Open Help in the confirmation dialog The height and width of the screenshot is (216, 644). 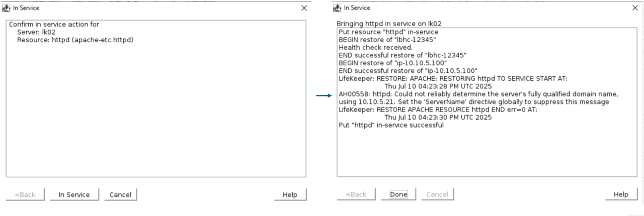tap(290, 195)
